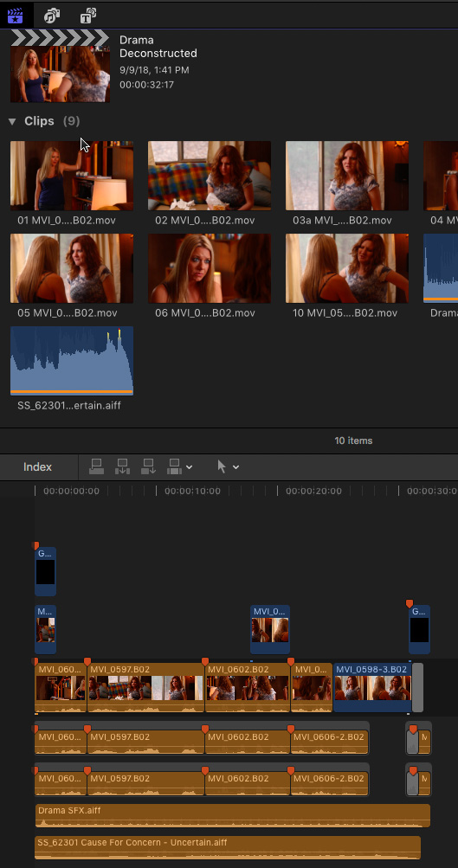Open the Titles and Generators sidebar

[88, 16]
